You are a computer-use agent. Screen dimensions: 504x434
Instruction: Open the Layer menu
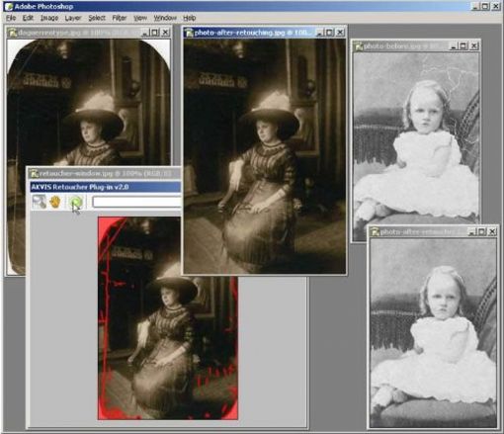[73, 18]
